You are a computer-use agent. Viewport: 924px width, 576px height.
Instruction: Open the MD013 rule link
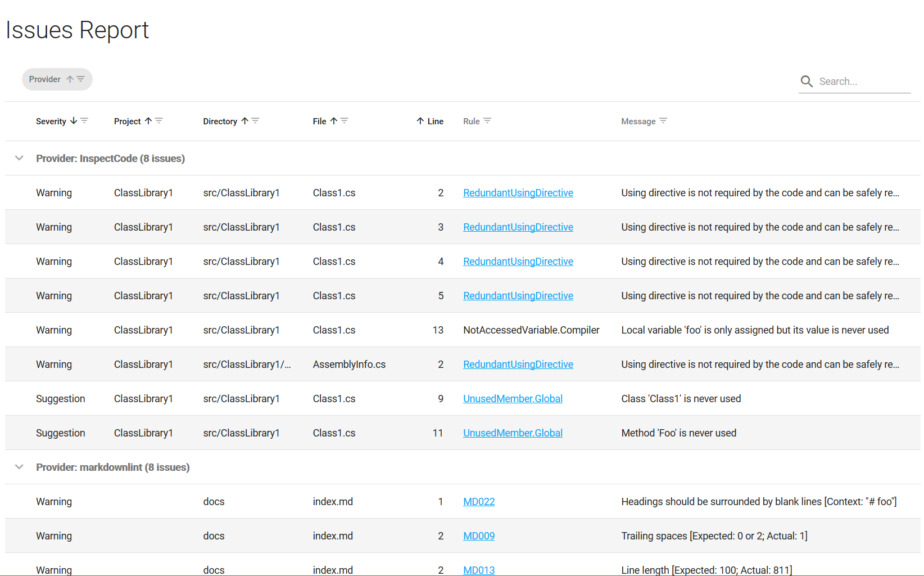click(479, 570)
